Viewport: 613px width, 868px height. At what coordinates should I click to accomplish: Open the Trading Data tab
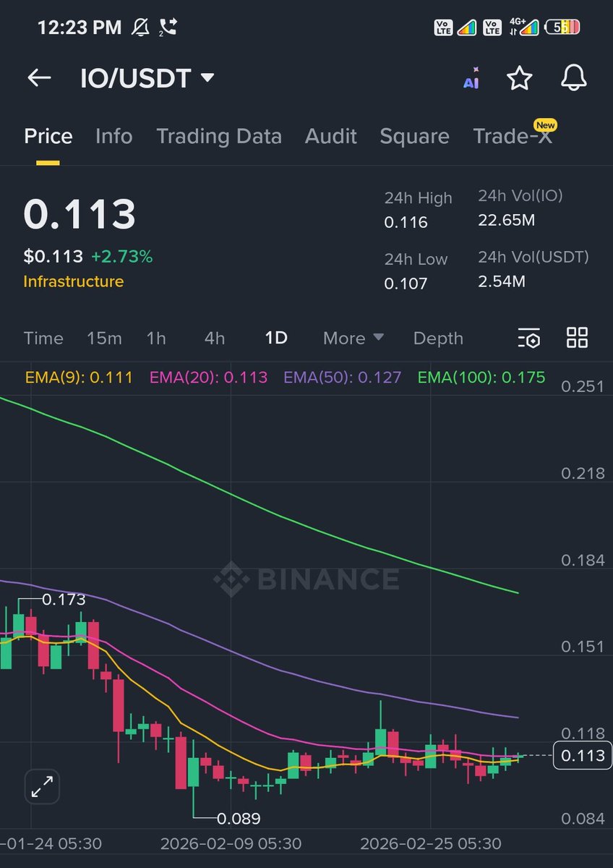point(219,136)
